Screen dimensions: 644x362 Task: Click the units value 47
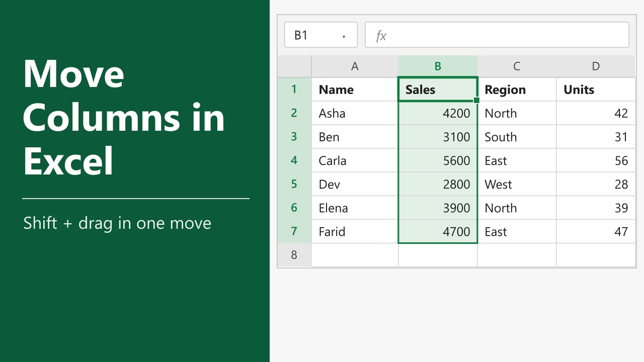click(x=596, y=231)
